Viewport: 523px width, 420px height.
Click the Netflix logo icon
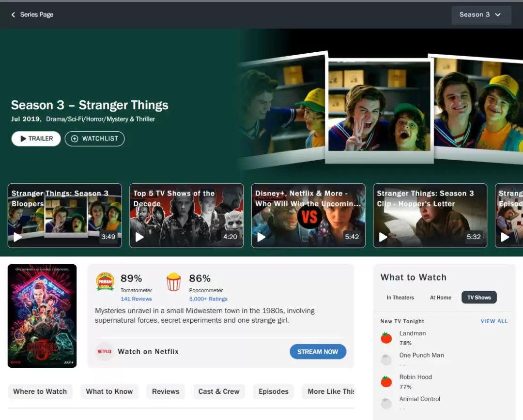tap(104, 352)
